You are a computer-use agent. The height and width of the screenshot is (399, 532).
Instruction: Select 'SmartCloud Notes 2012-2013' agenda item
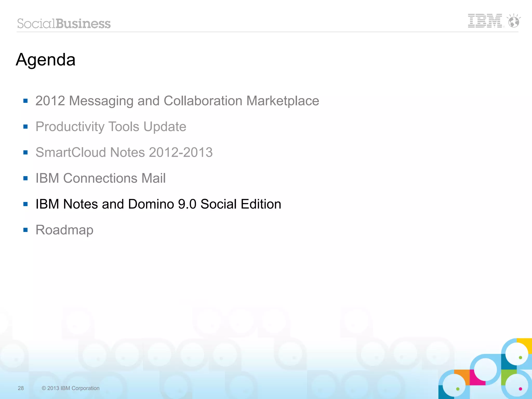pos(124,152)
